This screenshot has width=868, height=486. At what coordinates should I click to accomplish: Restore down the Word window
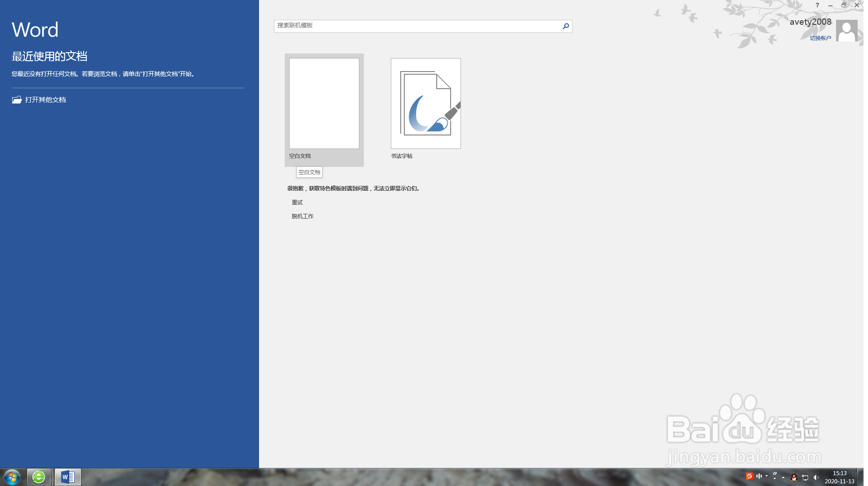(844, 5)
